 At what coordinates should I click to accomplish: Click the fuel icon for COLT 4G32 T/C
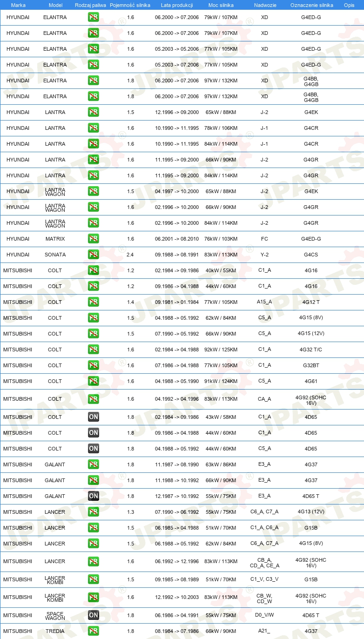(x=94, y=350)
